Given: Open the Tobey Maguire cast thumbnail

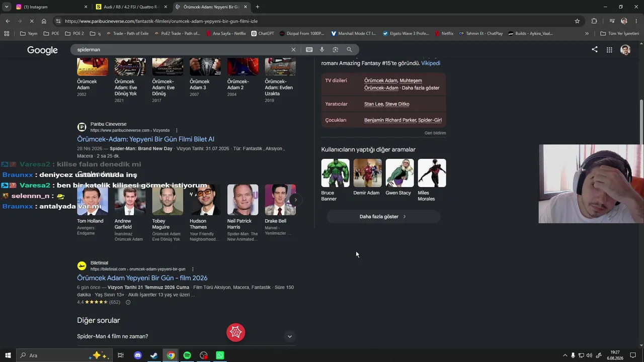Looking at the screenshot, I should (168, 200).
